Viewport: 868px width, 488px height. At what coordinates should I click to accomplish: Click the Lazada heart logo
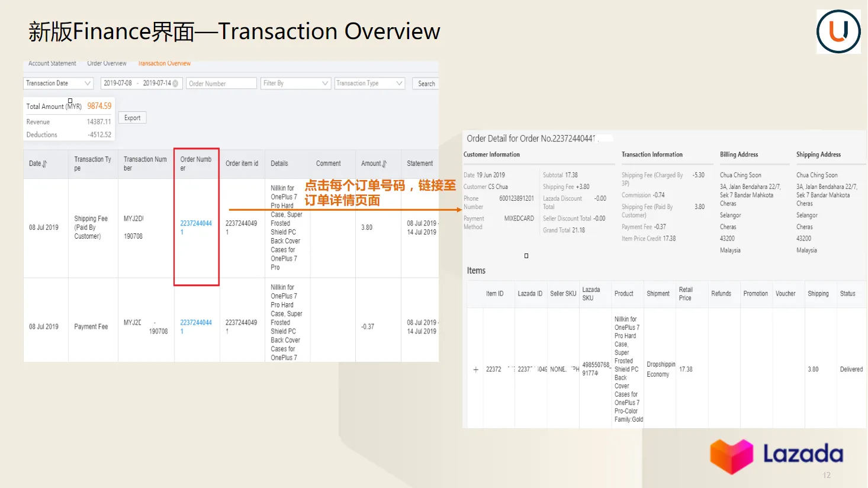tap(731, 456)
